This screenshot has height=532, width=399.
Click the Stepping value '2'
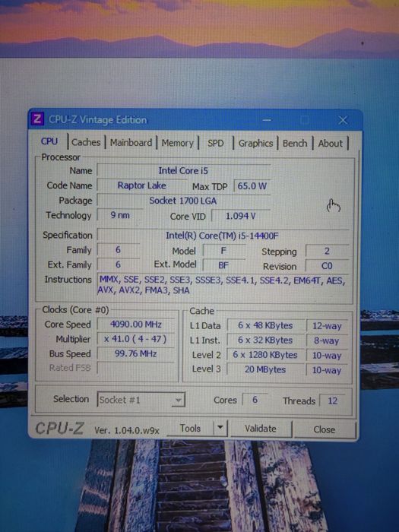pos(327,251)
